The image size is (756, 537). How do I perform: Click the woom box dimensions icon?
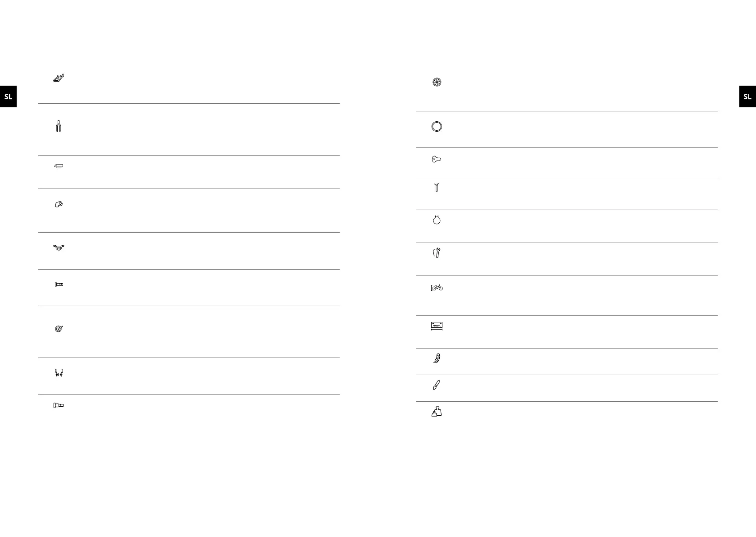[437, 326]
